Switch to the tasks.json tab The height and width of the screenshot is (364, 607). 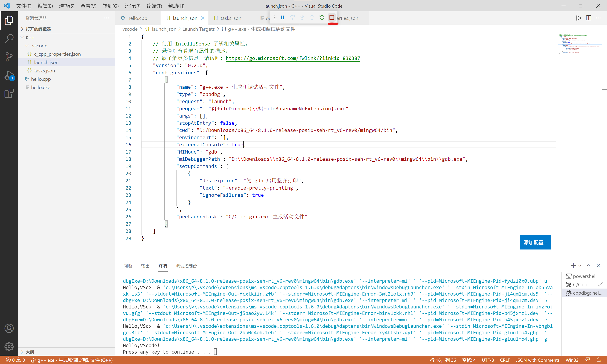click(x=230, y=18)
